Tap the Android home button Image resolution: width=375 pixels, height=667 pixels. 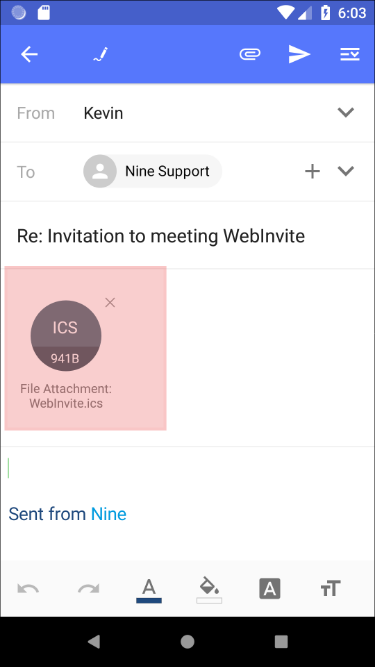pyautogui.click(x=188, y=641)
